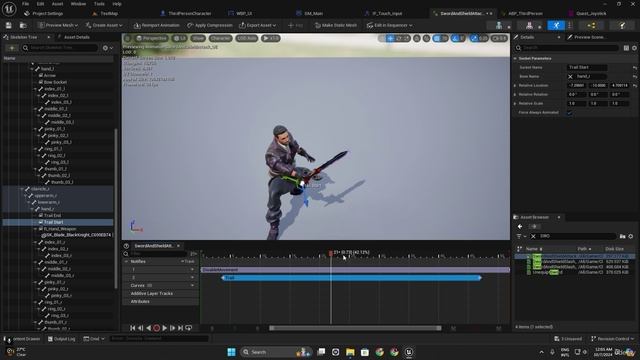Screen dimensions: 640x360
Task: Collapse the Notifies track section
Action: coord(127,261)
